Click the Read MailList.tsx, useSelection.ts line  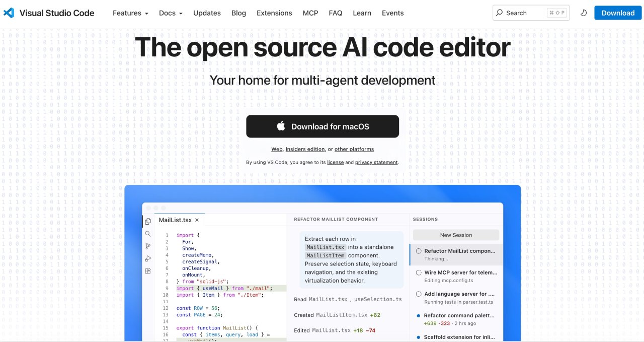point(348,299)
